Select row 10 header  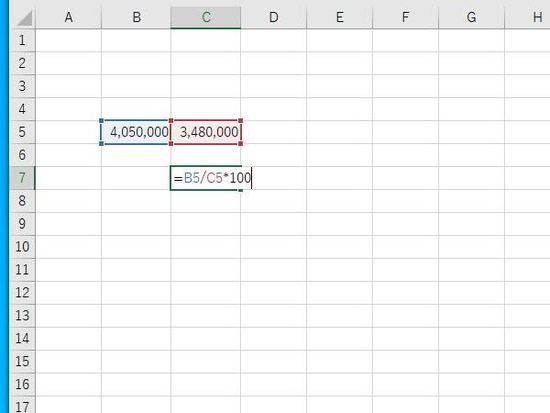point(22,247)
